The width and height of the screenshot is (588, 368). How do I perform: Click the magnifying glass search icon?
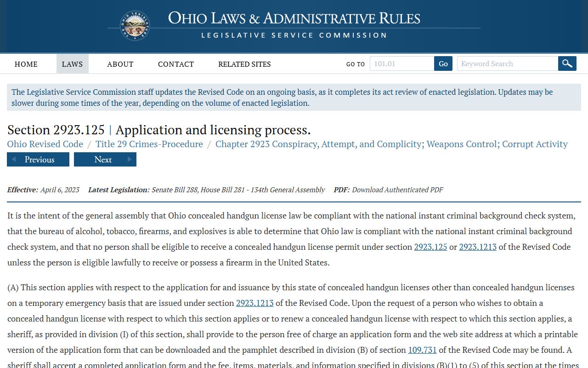(567, 63)
